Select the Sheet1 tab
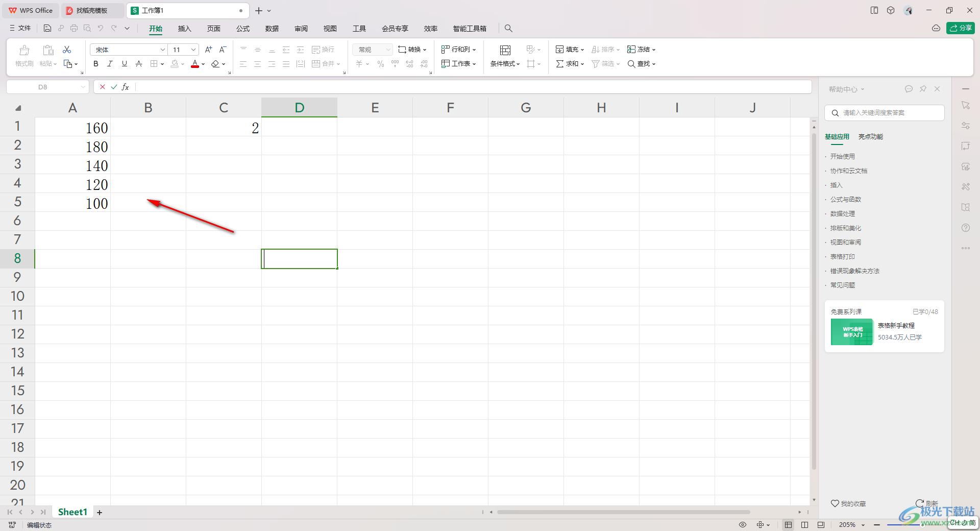980x531 pixels. [x=72, y=512]
